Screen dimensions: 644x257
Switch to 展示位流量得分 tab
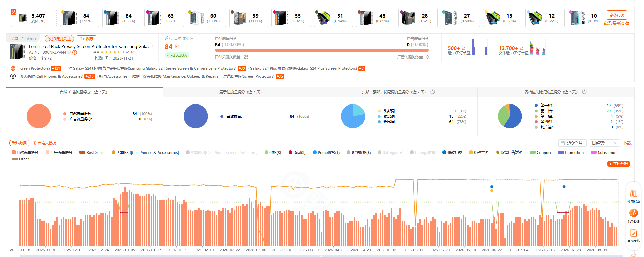coord(241,92)
